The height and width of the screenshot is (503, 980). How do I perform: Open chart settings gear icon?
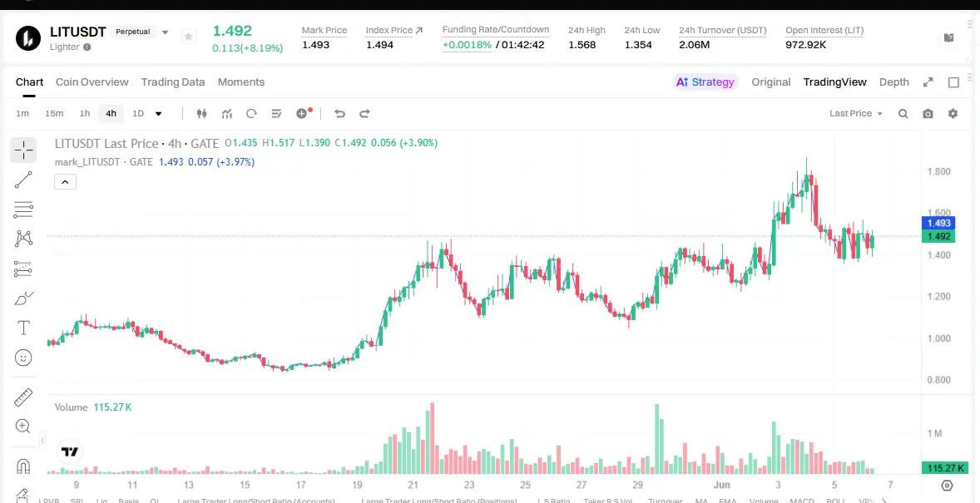[x=953, y=113]
